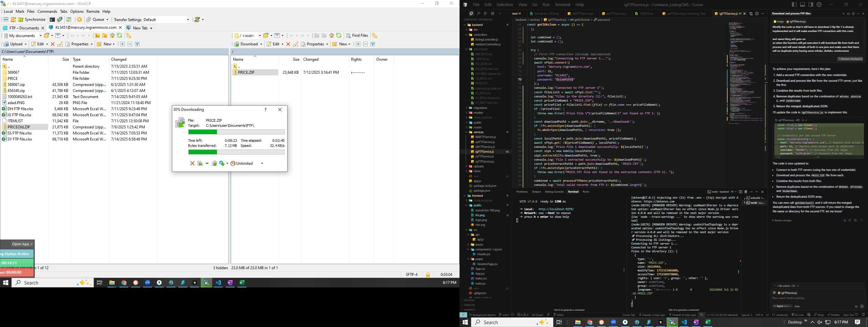868x327 pixels.
Task: Open the localhost:5173 link in terminal
Action: (x=556, y=209)
